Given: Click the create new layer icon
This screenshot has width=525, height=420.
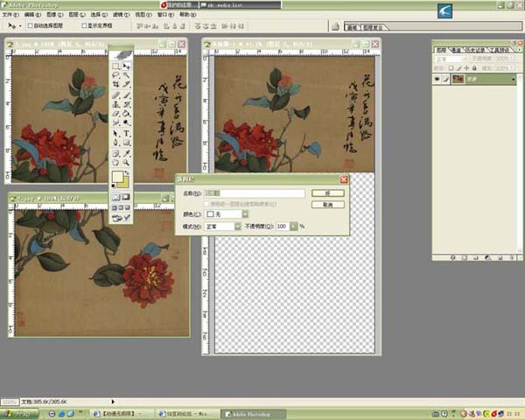Looking at the screenshot, I should tap(500, 257).
